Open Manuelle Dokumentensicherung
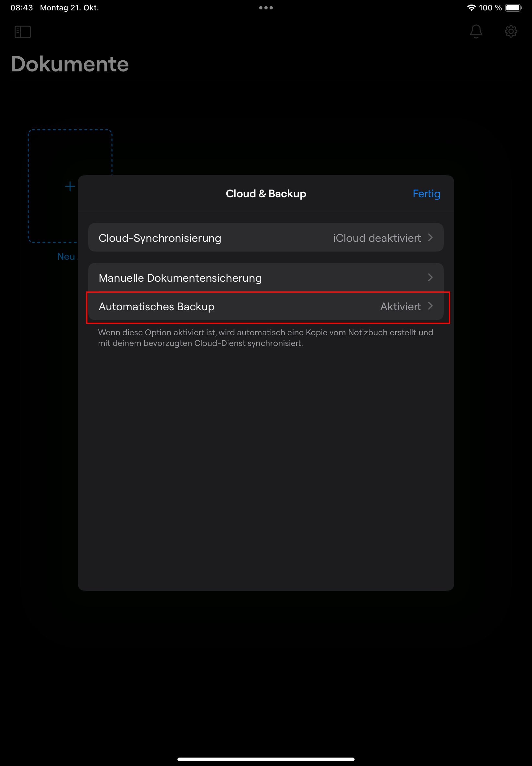The image size is (532, 766). point(180,278)
